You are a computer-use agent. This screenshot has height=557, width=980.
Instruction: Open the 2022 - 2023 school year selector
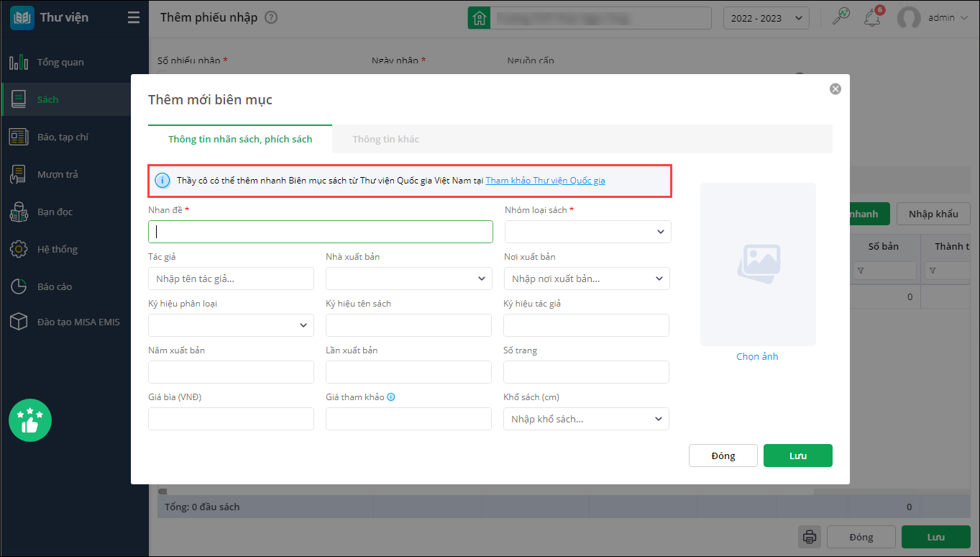(766, 18)
